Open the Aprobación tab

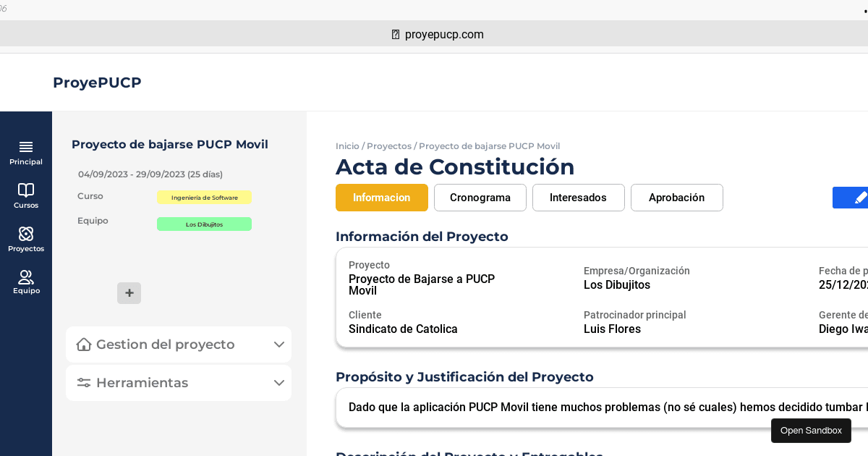677,198
